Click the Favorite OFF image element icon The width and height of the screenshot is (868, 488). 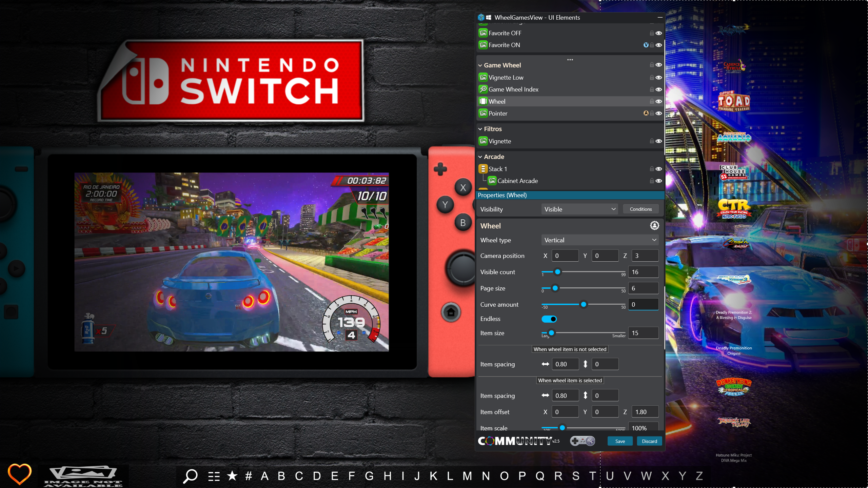coord(483,33)
